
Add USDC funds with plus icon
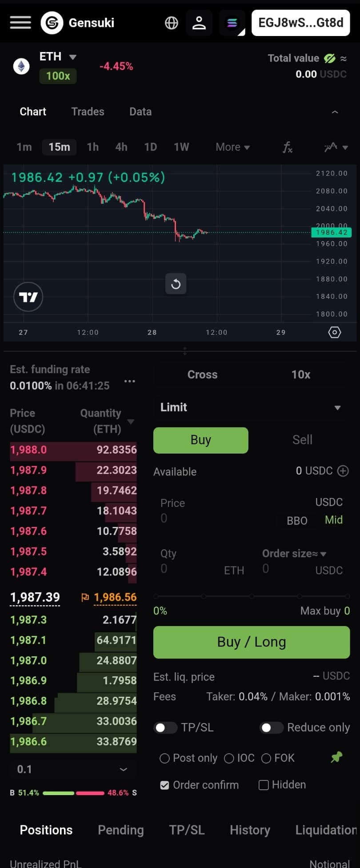[x=343, y=471]
